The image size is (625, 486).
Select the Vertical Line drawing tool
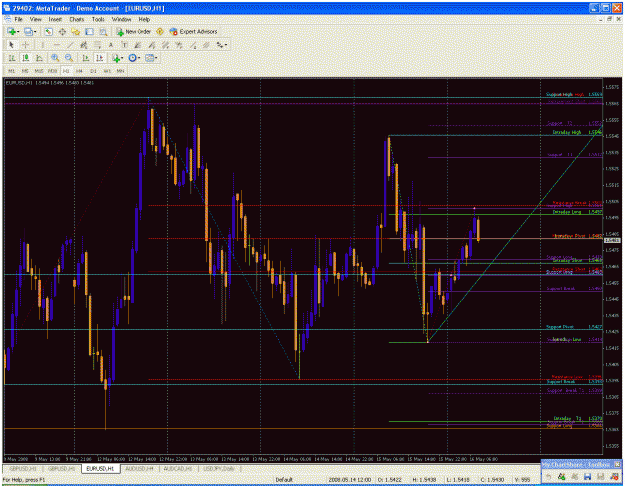coord(42,45)
